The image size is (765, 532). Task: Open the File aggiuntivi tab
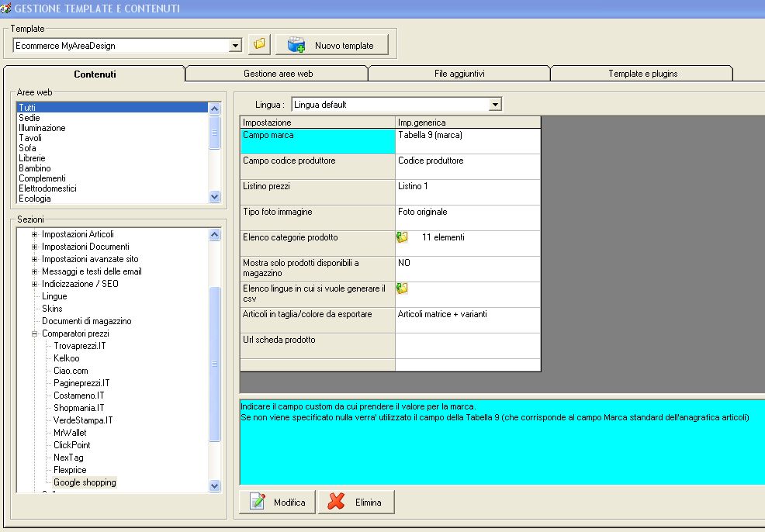point(459,74)
